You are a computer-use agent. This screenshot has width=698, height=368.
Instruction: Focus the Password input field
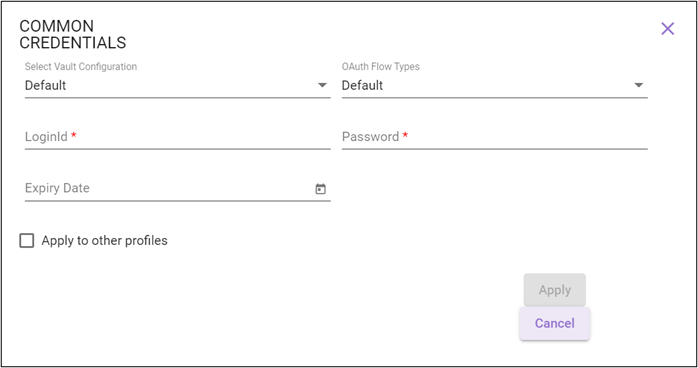coord(495,137)
